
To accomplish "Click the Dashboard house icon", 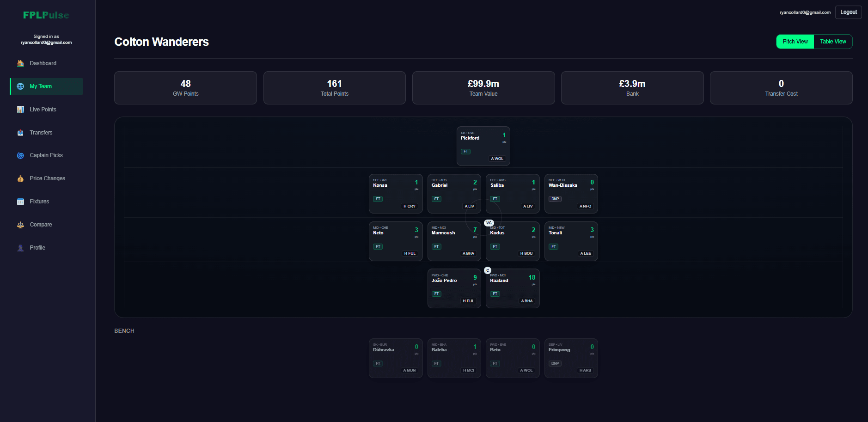I will (20, 63).
